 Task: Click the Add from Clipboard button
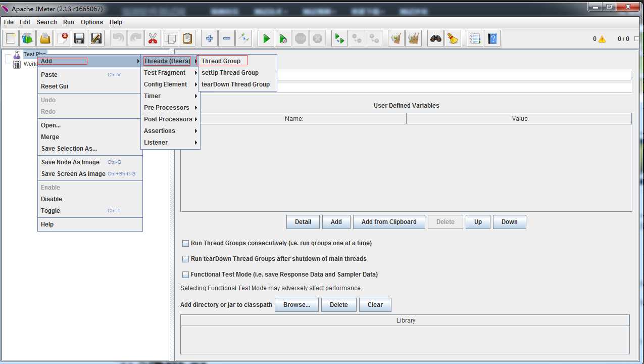pyautogui.click(x=389, y=222)
